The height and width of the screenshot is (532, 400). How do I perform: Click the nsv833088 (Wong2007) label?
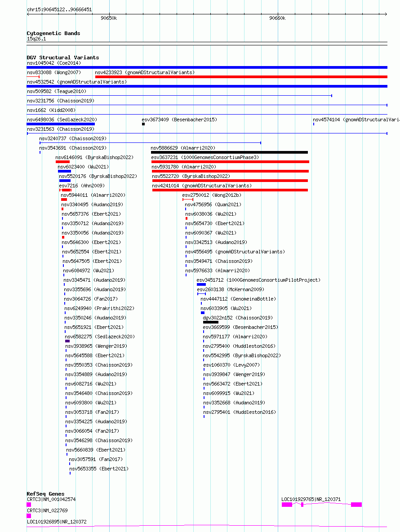point(54,73)
